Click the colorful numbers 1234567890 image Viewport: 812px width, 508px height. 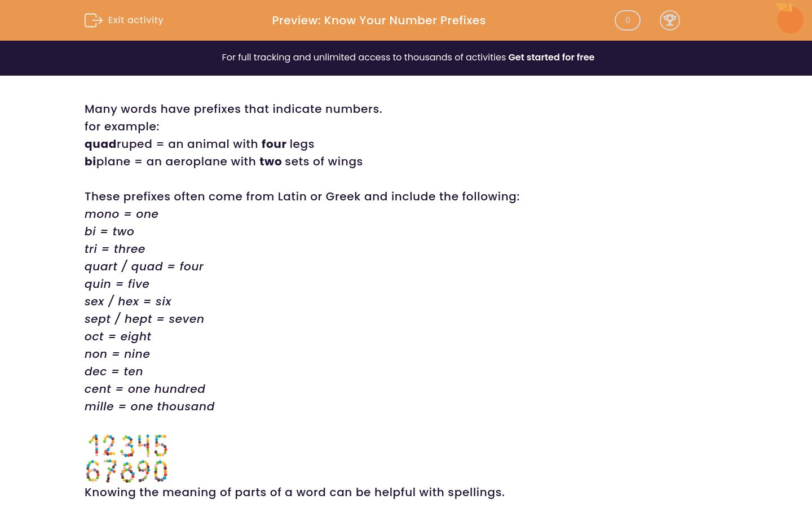pyautogui.click(x=126, y=458)
